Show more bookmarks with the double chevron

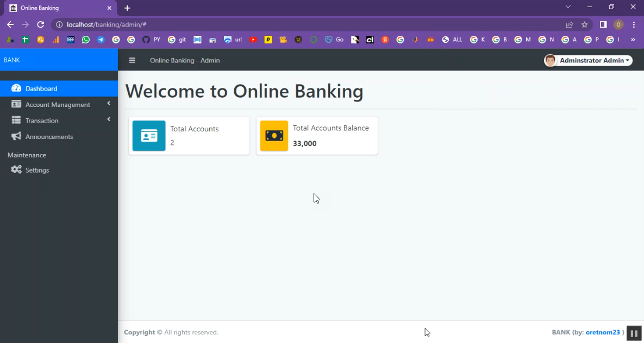tap(633, 40)
